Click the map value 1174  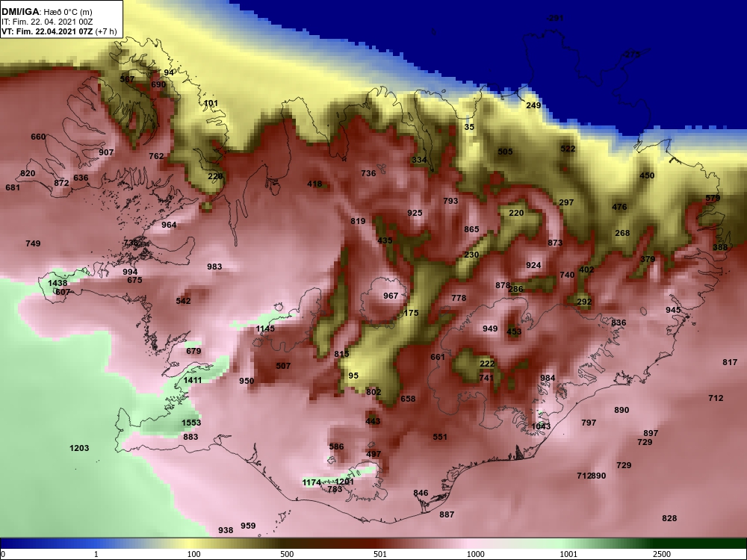pyautogui.click(x=311, y=483)
